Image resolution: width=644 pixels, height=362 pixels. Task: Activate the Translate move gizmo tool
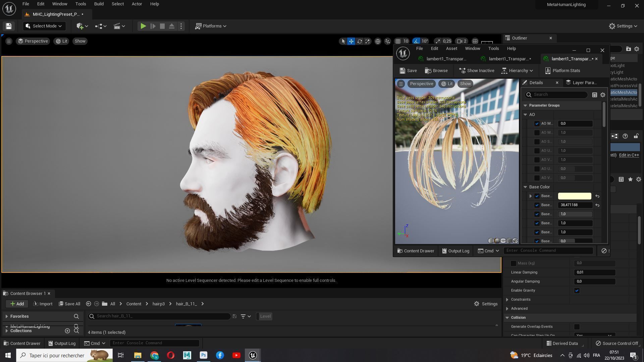[351, 41]
